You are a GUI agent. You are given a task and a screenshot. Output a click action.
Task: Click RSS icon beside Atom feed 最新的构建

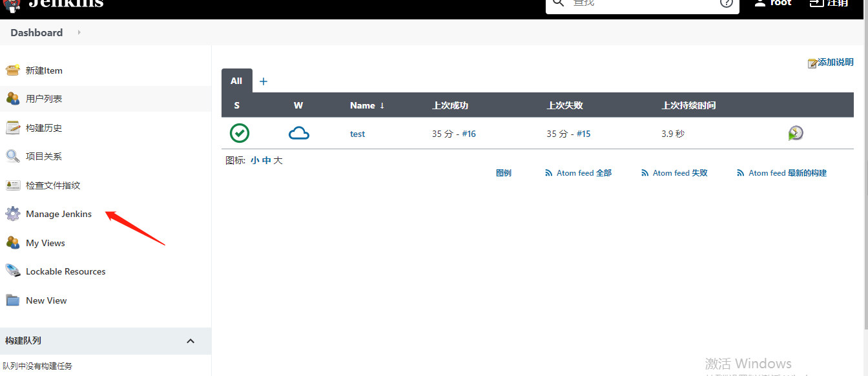[741, 173]
